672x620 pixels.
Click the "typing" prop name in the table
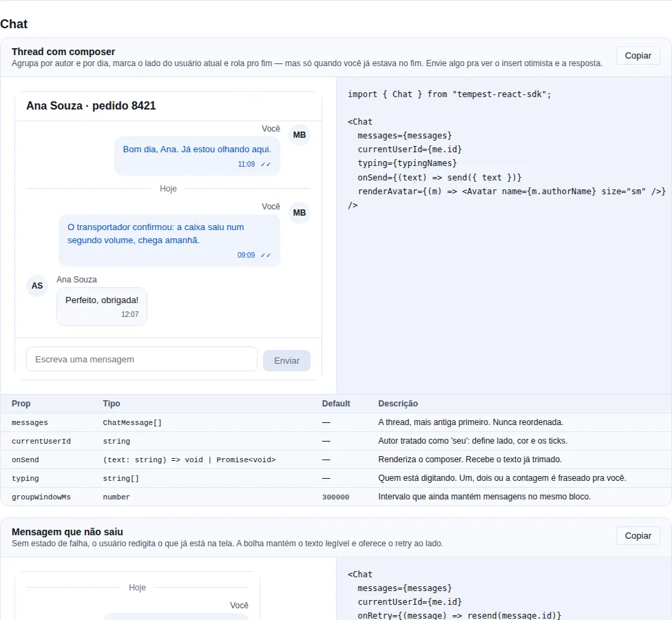pyautogui.click(x=25, y=479)
